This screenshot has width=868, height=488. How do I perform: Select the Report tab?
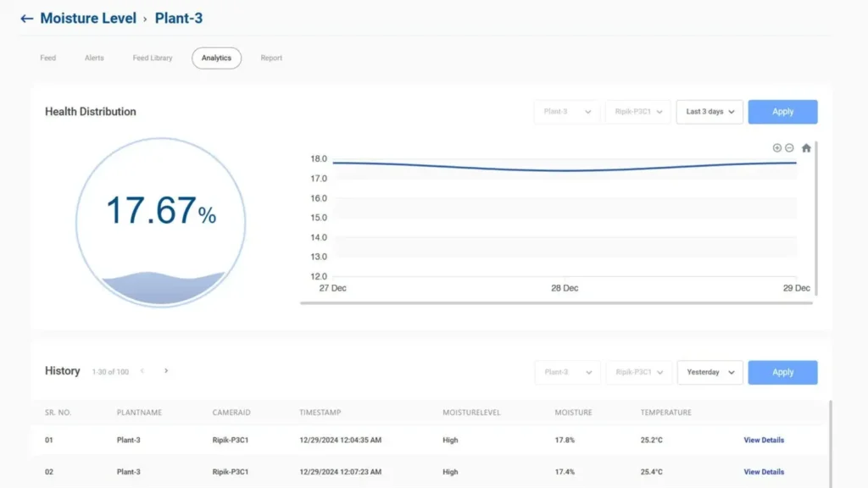pos(271,58)
